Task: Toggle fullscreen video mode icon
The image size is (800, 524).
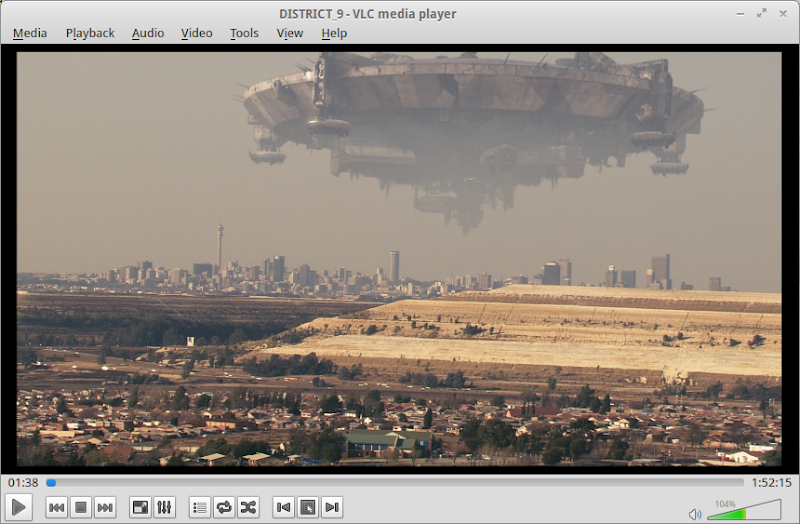Action: coord(140,507)
